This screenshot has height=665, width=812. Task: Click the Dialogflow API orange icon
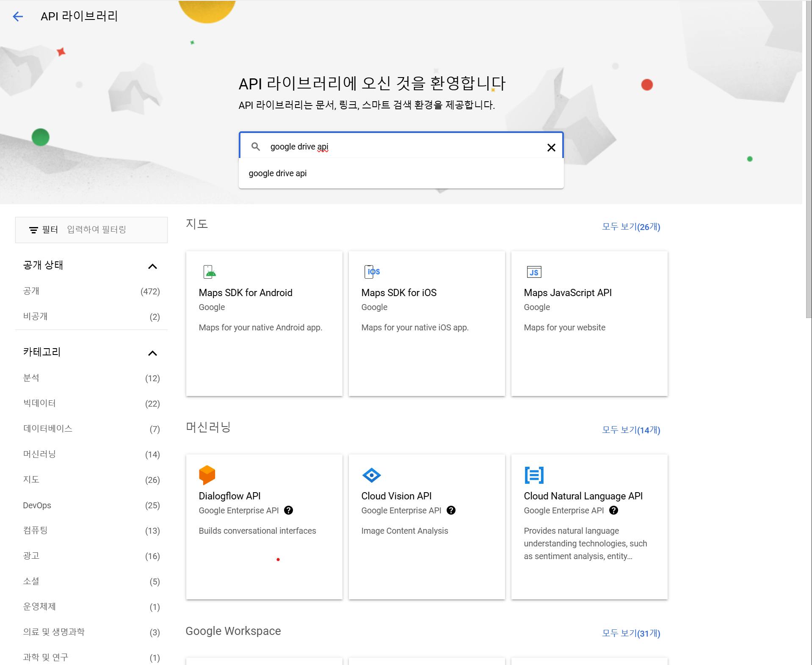(x=207, y=475)
